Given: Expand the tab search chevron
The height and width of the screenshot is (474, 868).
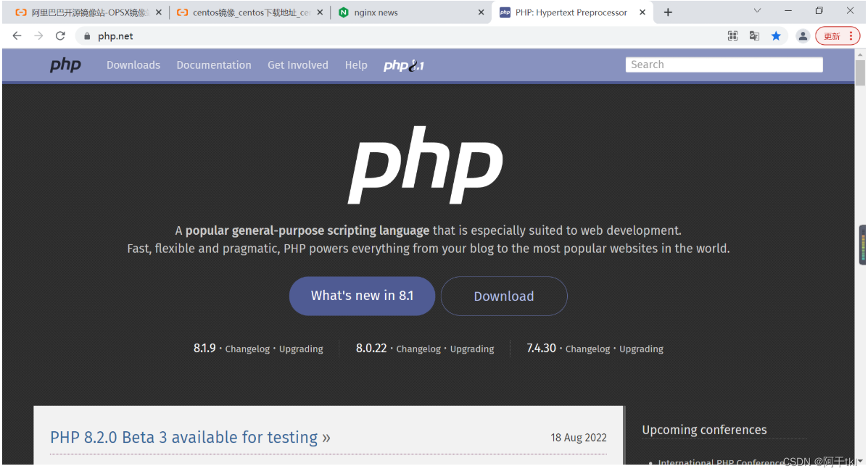Looking at the screenshot, I should [757, 10].
